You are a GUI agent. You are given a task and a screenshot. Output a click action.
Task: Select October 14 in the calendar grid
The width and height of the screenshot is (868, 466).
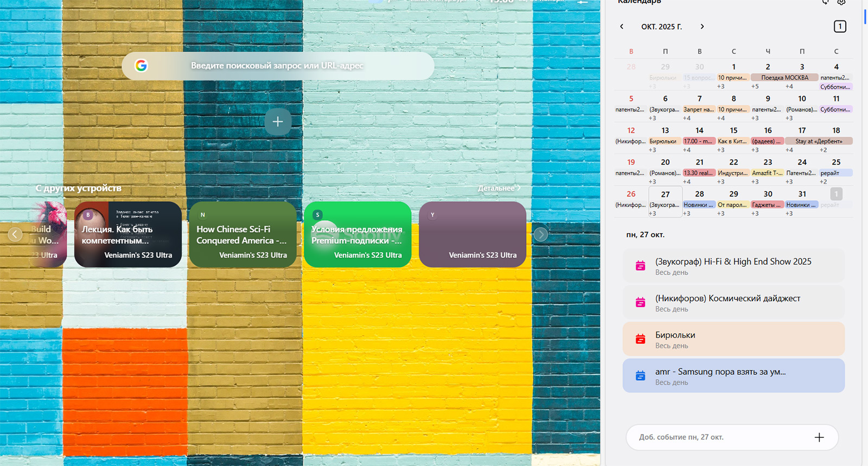[699, 131]
